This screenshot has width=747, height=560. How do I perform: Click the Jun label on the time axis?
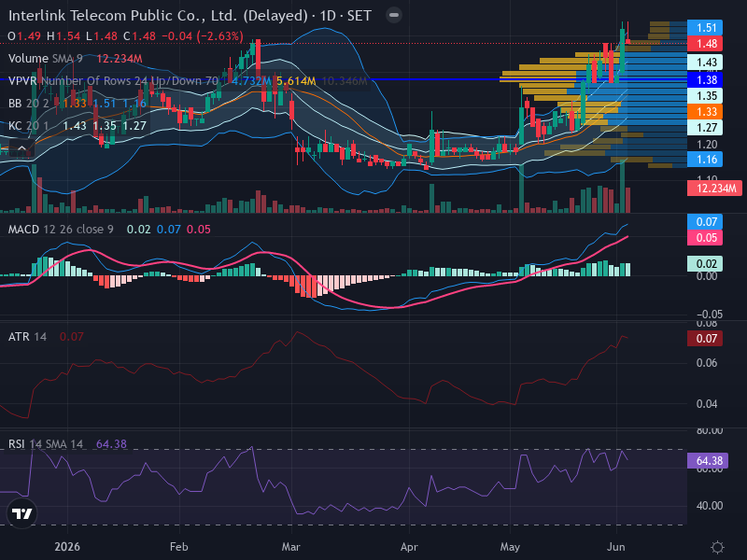616,547
